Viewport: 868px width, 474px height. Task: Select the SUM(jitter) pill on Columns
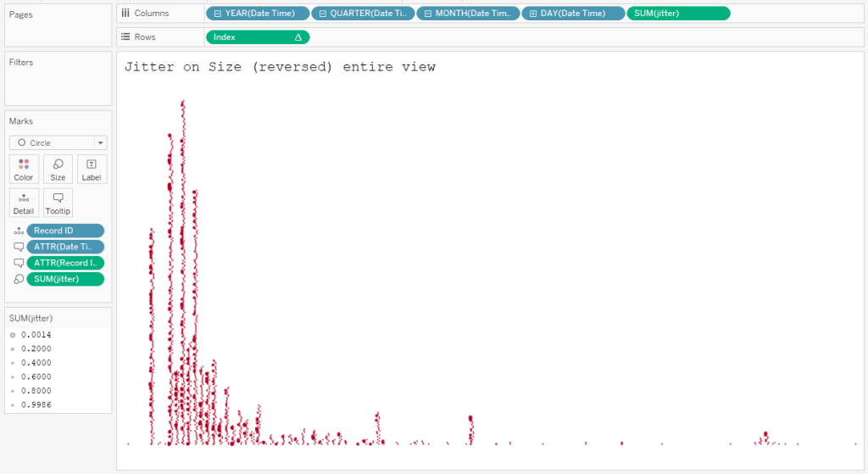point(677,14)
